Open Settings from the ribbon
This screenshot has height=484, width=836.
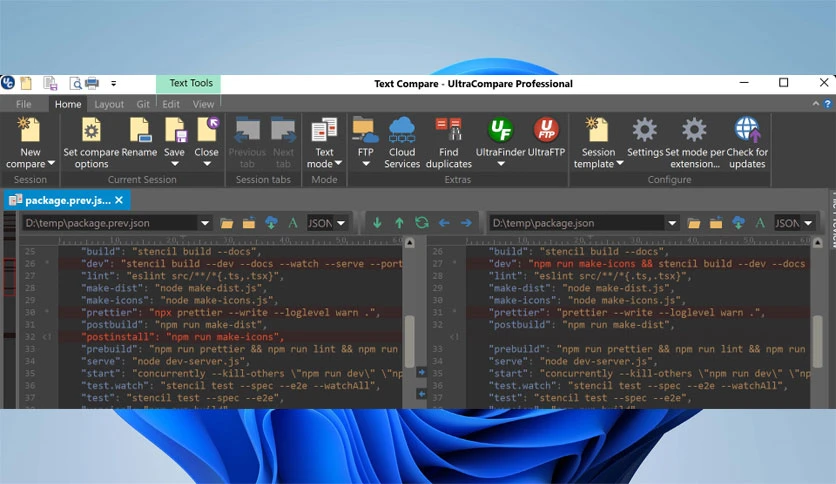(x=645, y=138)
